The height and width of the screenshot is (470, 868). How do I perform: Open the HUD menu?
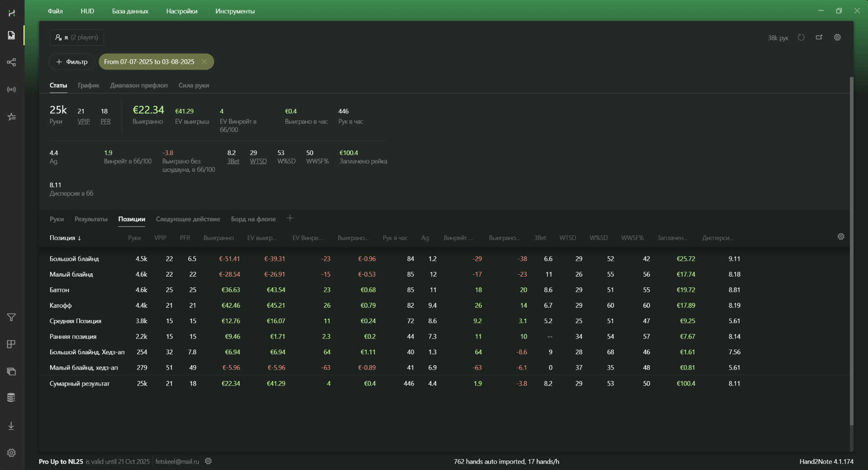click(87, 11)
